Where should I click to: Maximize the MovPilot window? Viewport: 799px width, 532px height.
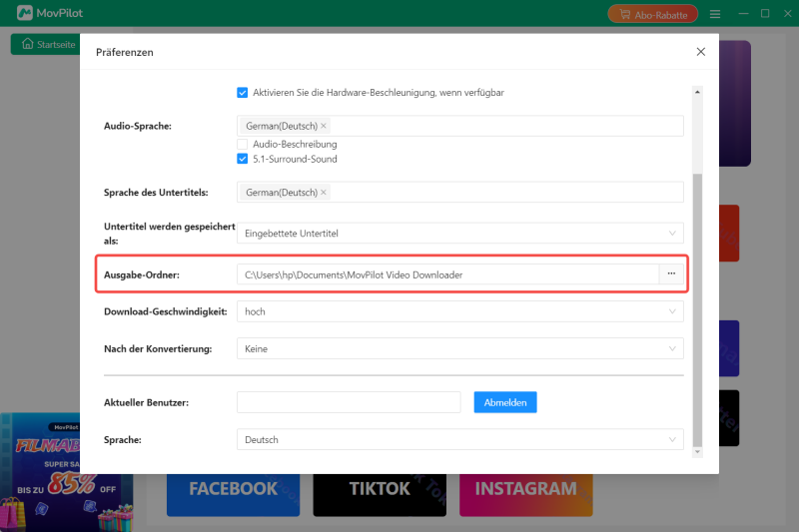pyautogui.click(x=765, y=13)
